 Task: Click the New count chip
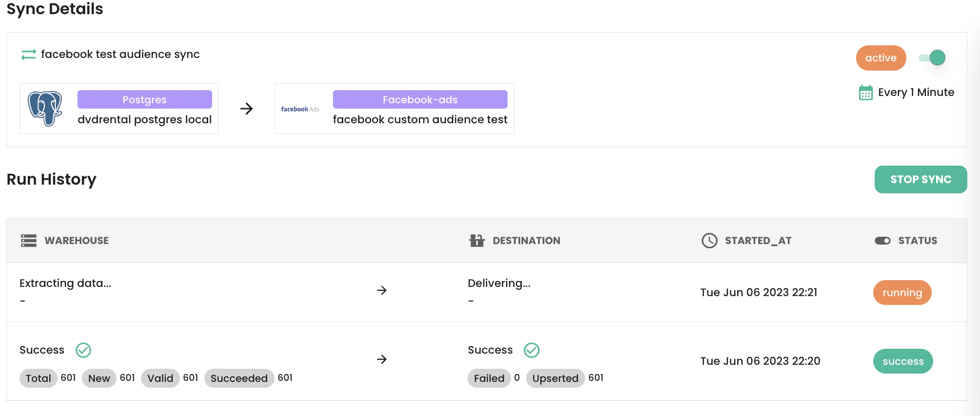point(99,378)
